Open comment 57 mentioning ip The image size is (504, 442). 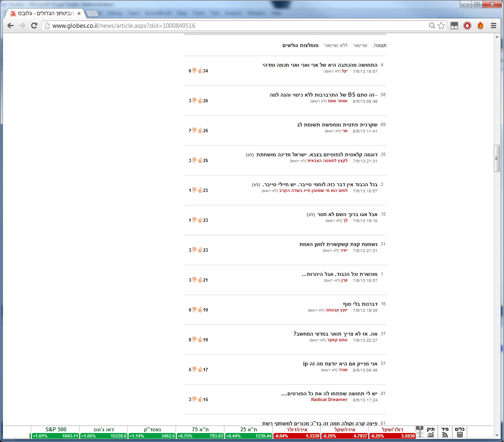340,364
